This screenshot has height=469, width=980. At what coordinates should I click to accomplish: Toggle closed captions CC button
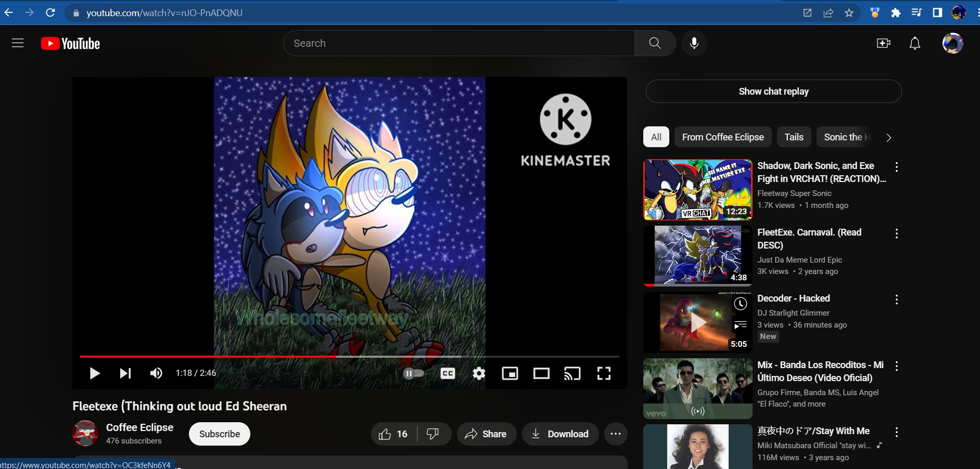coord(448,373)
